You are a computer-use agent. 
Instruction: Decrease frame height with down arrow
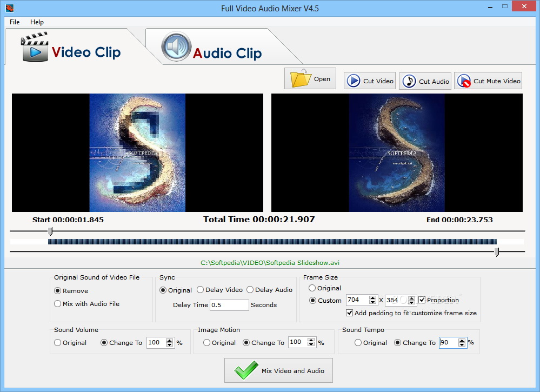(x=411, y=302)
